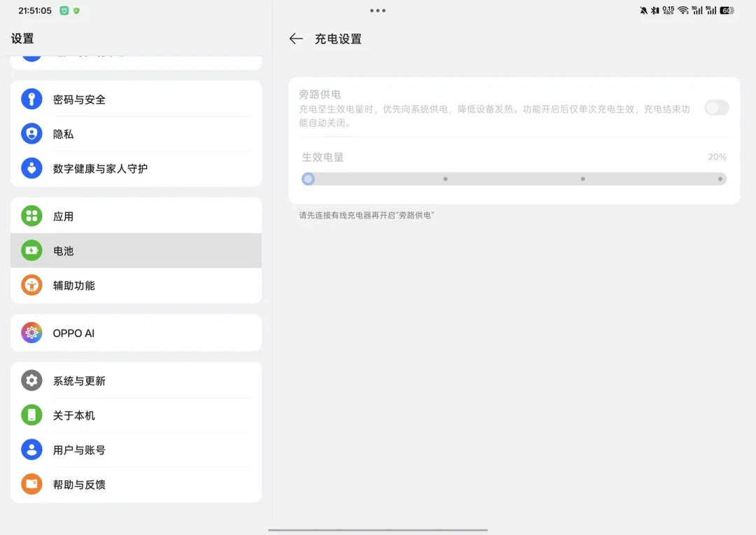Select the 电池 settings entry
The image size is (756, 535).
coord(136,251)
